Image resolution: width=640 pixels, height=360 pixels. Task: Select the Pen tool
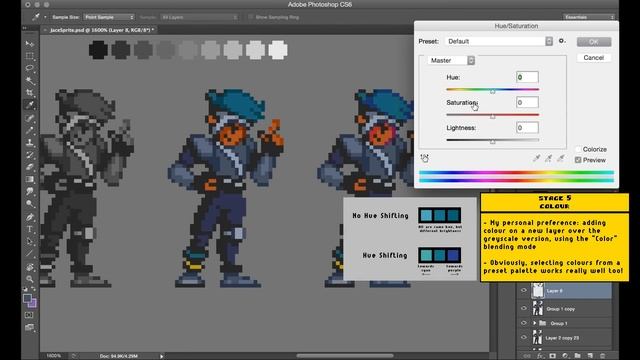click(x=30, y=217)
